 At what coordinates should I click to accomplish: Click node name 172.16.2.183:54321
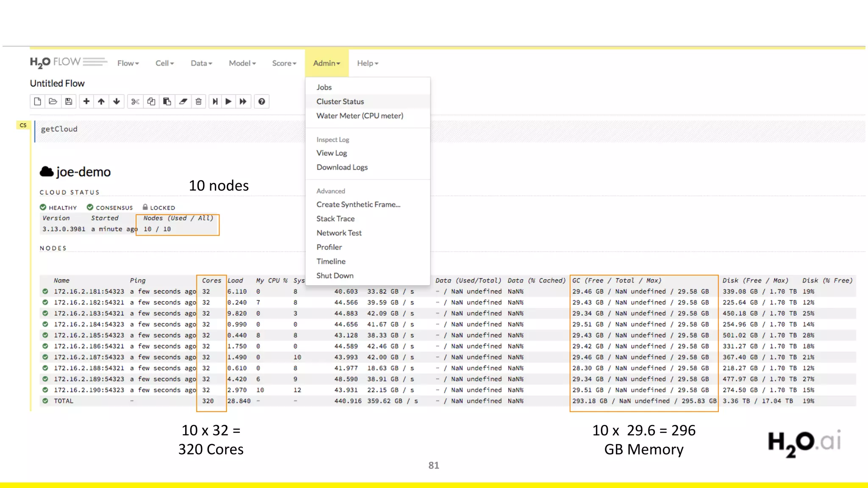(89, 313)
